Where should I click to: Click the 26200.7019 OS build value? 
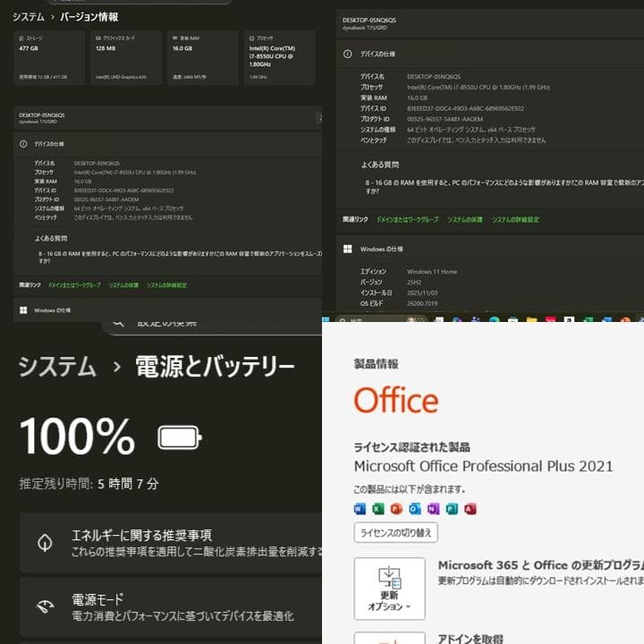pyautogui.click(x=422, y=303)
